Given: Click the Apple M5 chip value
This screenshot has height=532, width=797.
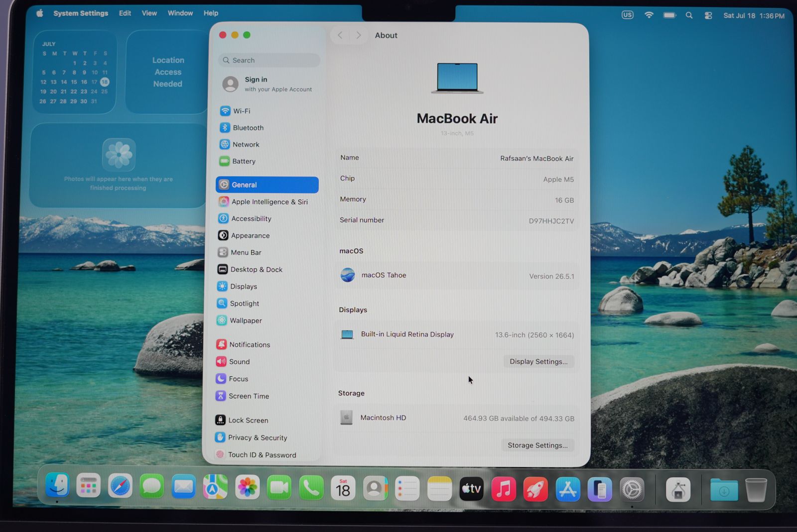Looking at the screenshot, I should coord(558,180).
